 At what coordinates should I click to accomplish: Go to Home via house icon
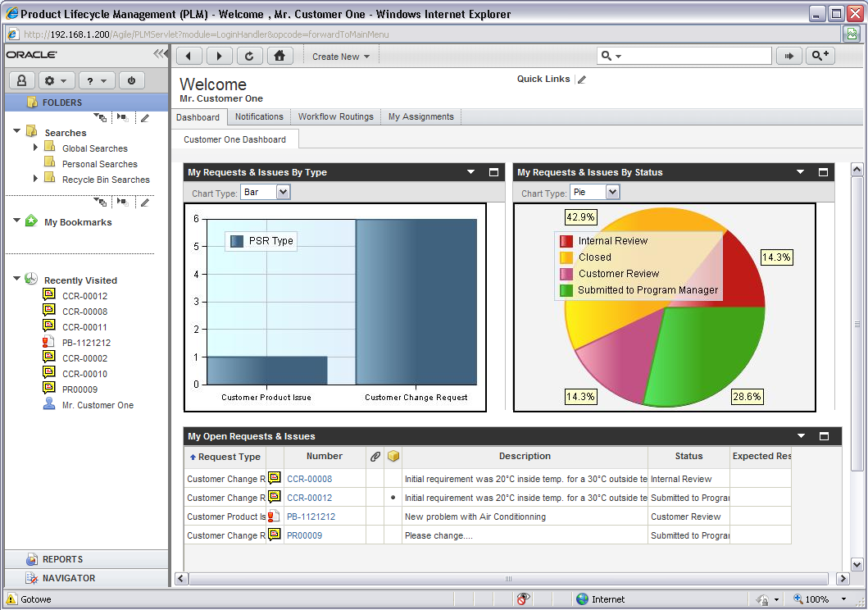click(x=280, y=56)
